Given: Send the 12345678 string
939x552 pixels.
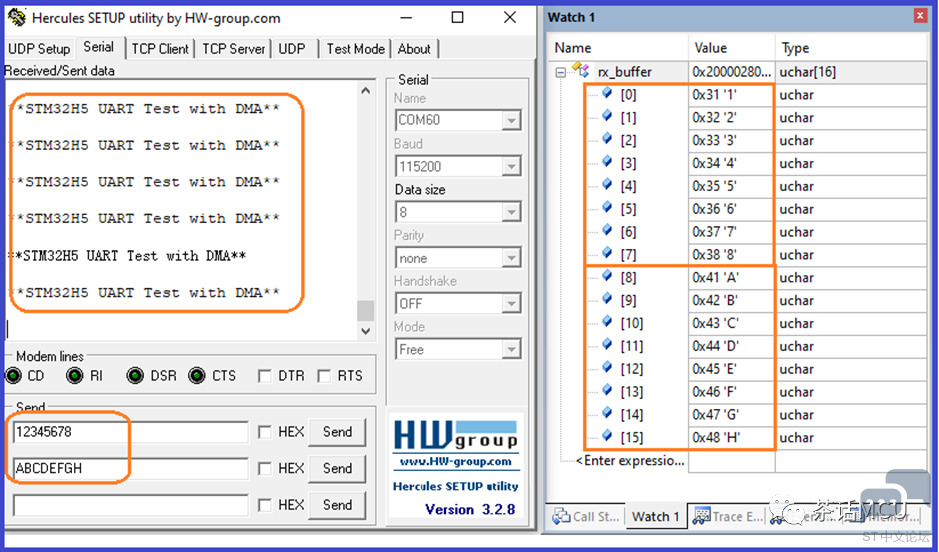Looking at the screenshot, I should pos(337,432).
